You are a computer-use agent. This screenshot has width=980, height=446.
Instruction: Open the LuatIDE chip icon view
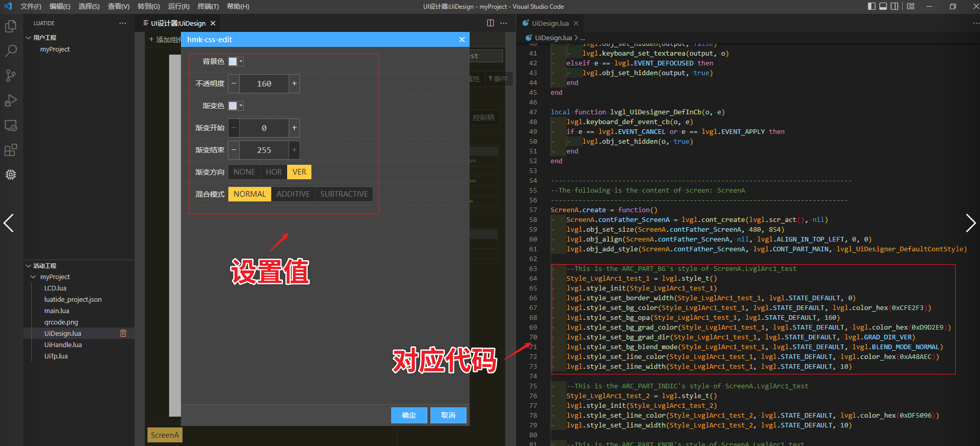pyautogui.click(x=11, y=175)
